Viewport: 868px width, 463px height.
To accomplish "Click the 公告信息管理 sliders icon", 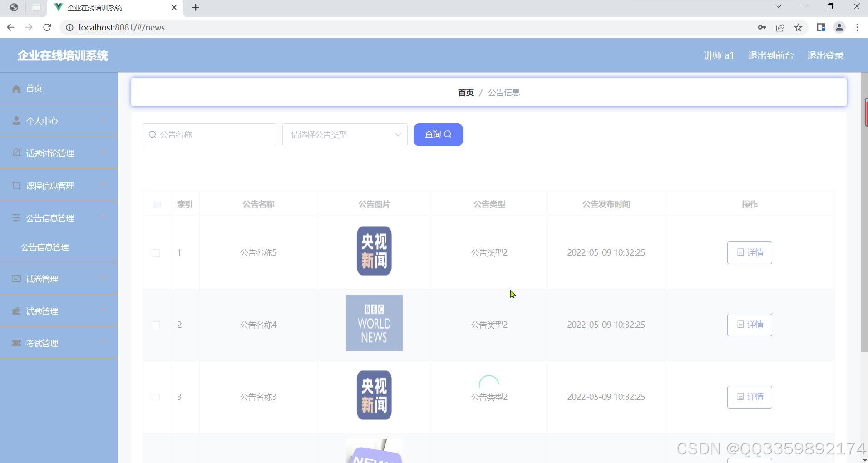I will 16,218.
